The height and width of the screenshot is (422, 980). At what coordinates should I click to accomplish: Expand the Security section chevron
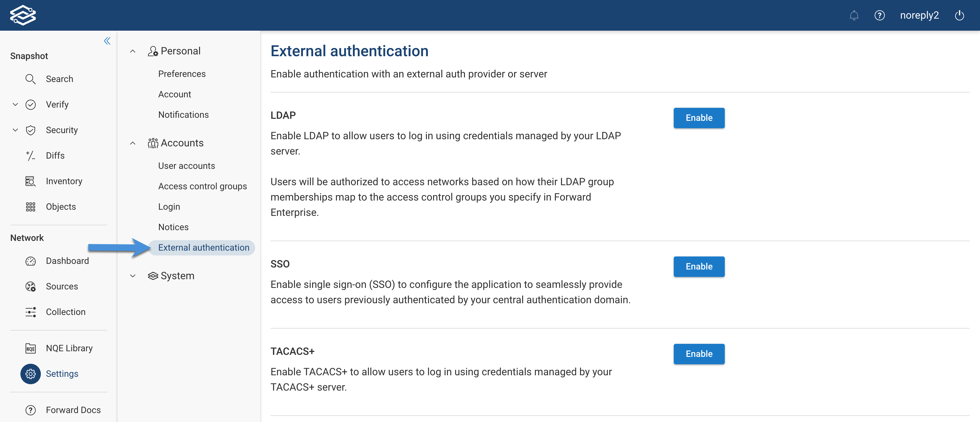tap(15, 130)
